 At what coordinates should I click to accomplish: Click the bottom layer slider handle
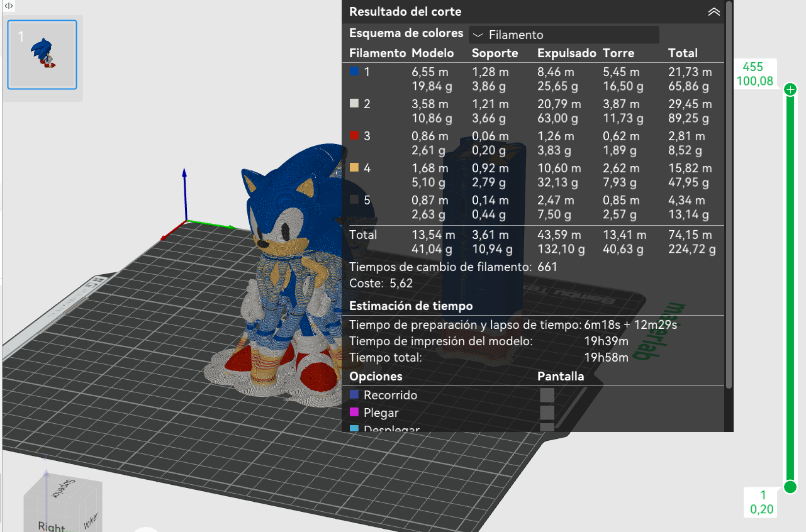coord(790,487)
